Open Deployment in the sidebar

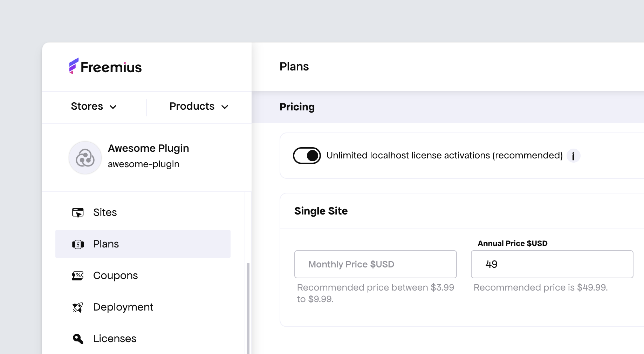[x=143, y=307]
